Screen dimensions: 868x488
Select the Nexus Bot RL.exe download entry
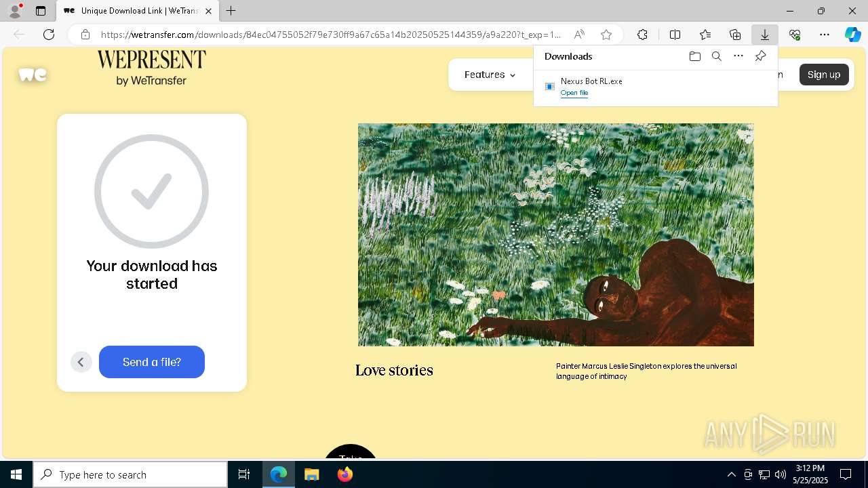click(x=655, y=87)
